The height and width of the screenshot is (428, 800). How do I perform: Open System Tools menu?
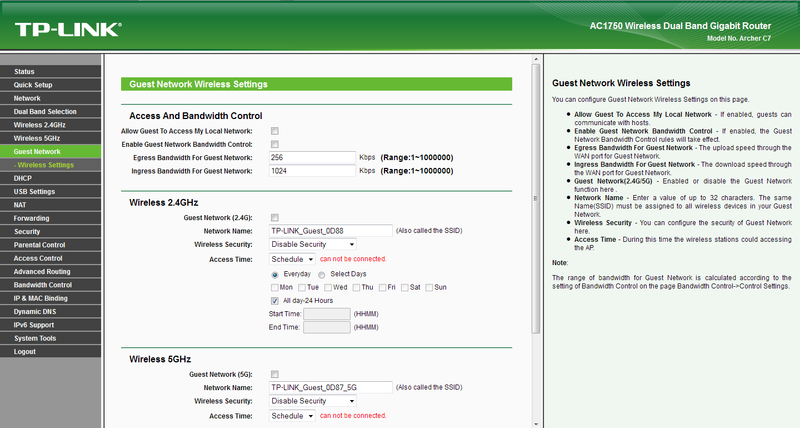coord(36,338)
